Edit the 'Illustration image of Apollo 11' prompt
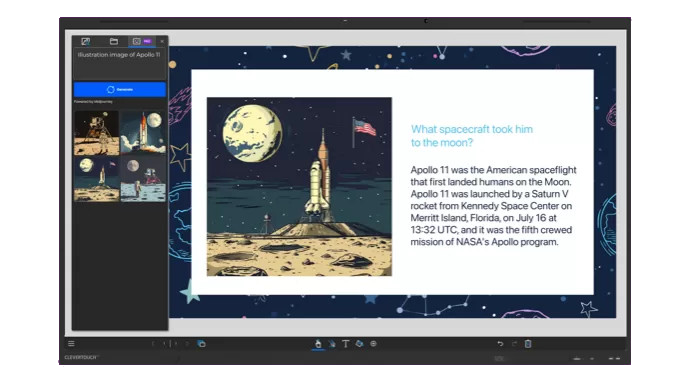The height and width of the screenshot is (388, 690). click(x=120, y=64)
